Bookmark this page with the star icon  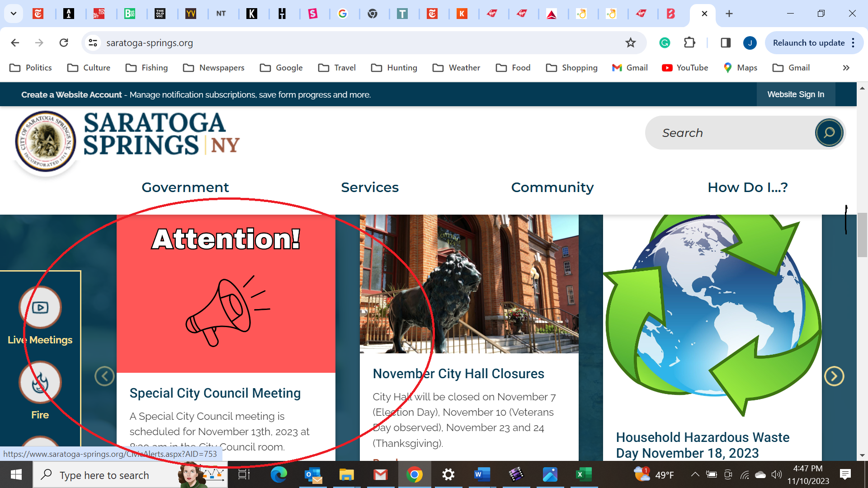(x=630, y=43)
